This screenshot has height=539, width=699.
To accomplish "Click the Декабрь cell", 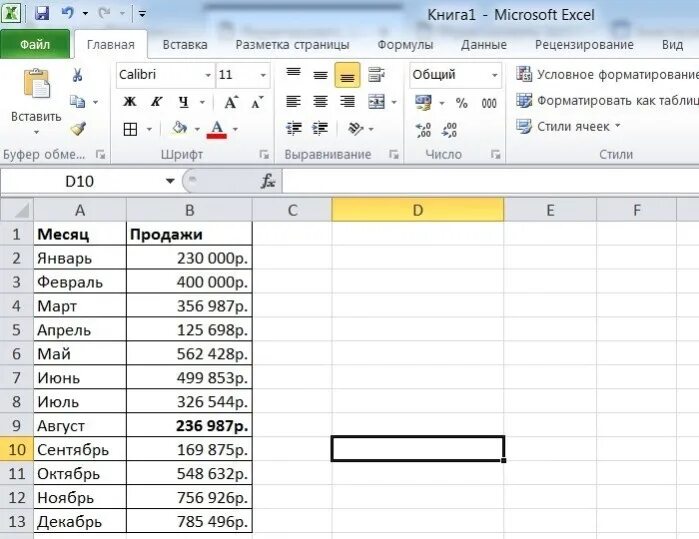I will click(x=80, y=521).
